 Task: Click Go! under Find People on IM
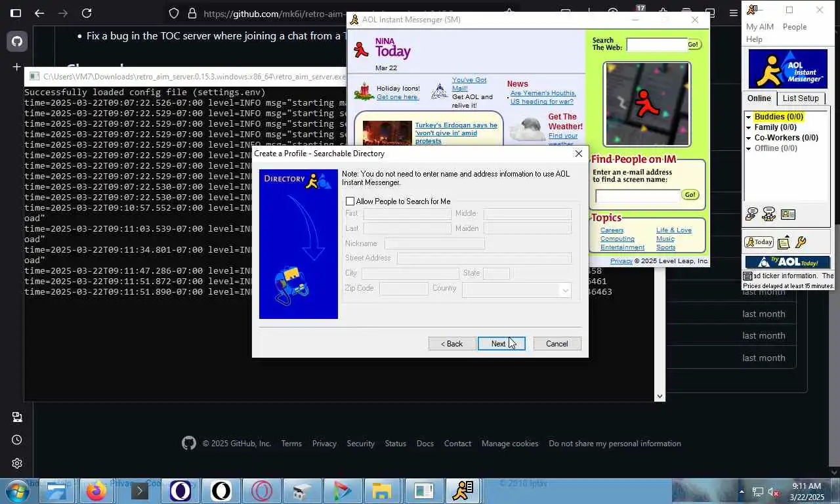tap(690, 195)
